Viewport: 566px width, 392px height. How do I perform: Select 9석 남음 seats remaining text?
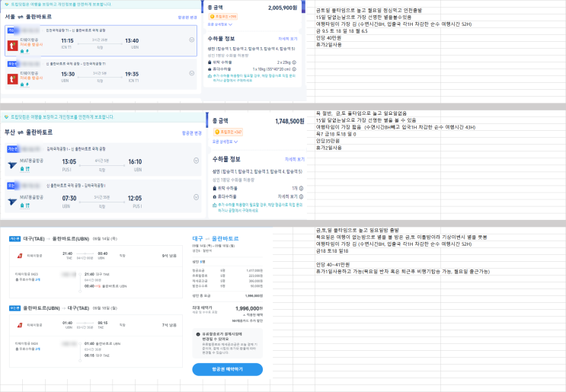point(169,256)
